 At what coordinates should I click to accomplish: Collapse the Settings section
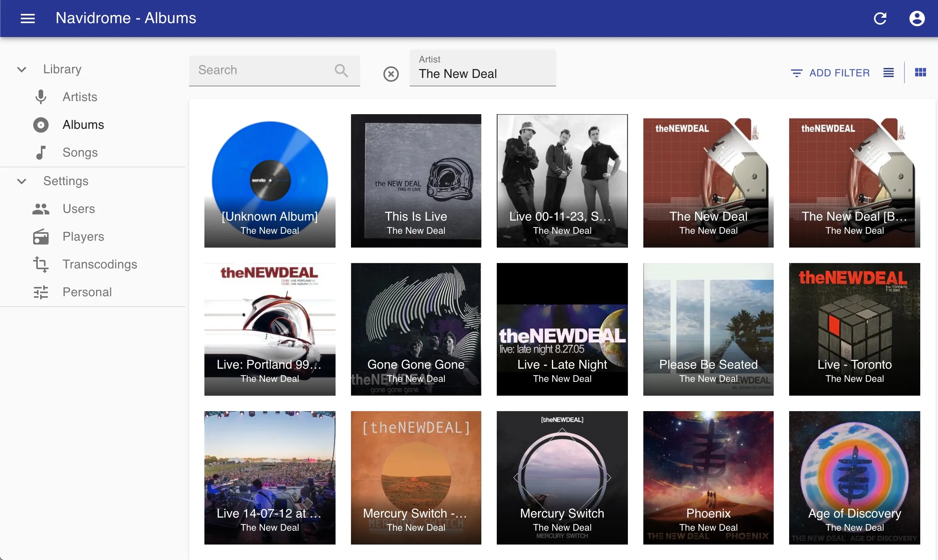[x=22, y=181]
